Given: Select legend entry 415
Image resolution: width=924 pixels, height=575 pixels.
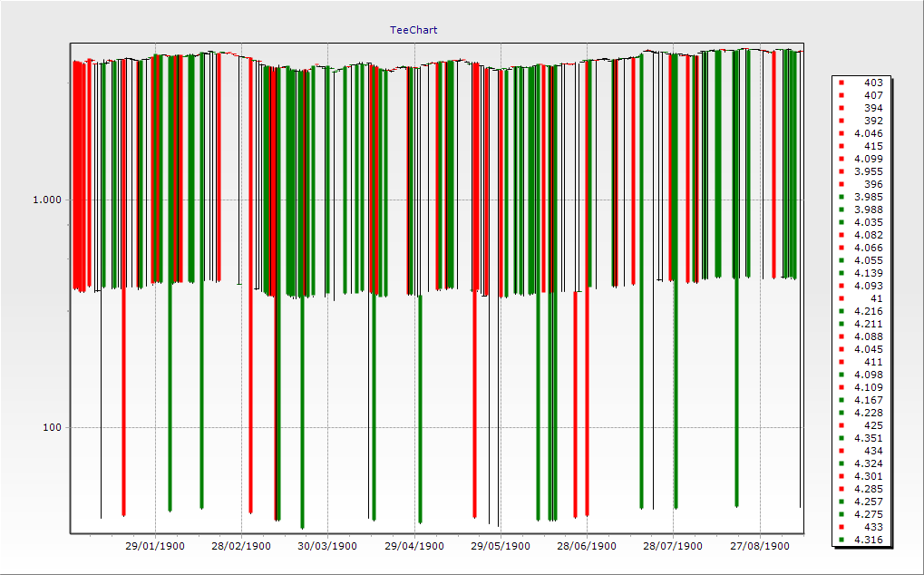Looking at the screenshot, I should coord(861,146).
